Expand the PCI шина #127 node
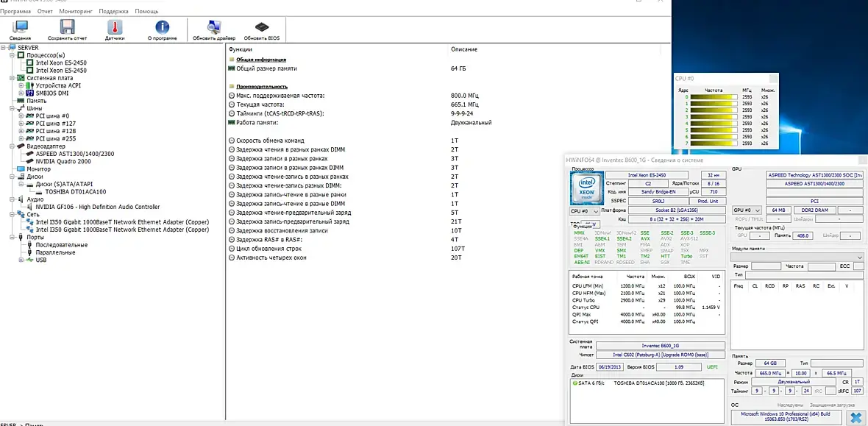Viewport: 868px width, 426px height. pyautogui.click(x=21, y=124)
